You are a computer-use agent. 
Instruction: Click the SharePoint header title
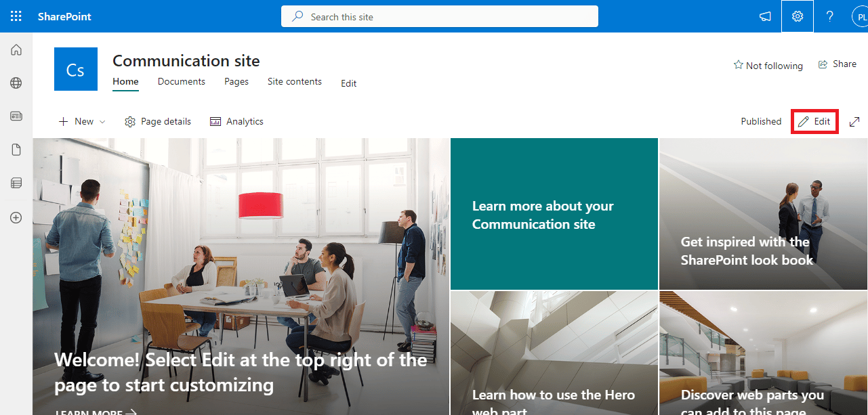tap(64, 16)
